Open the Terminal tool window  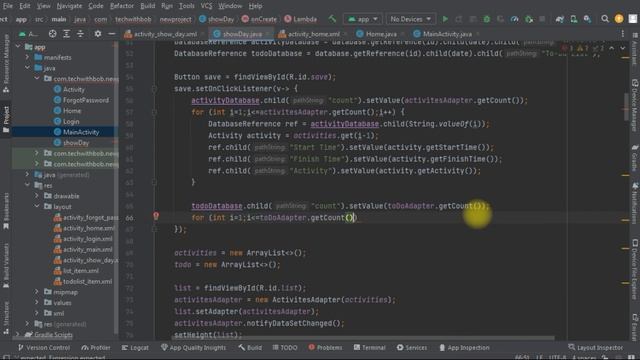369,347
